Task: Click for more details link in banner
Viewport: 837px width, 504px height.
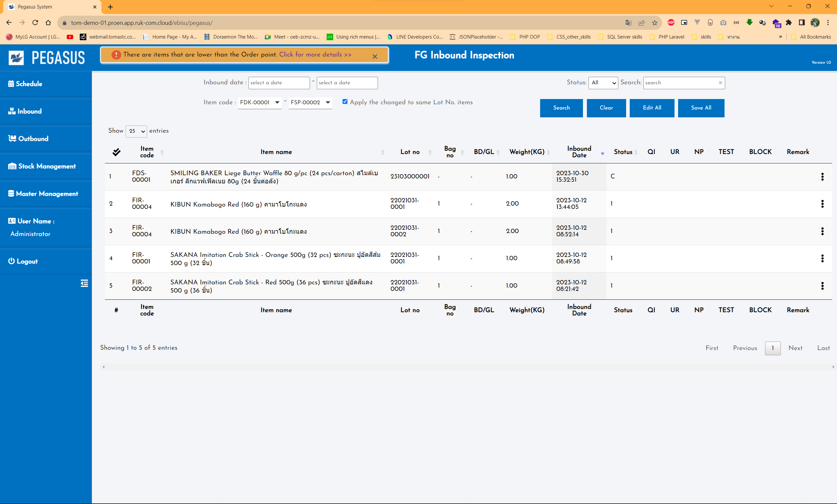Action: point(315,54)
